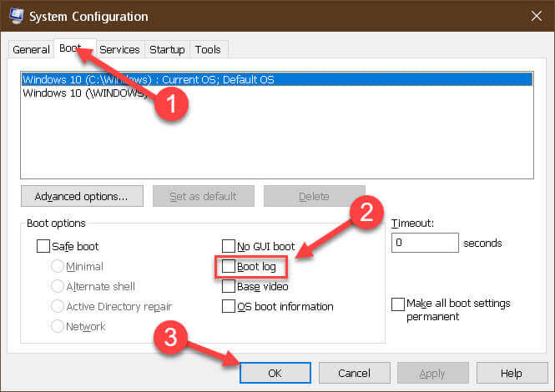Confirm with the OK button
555x392 pixels.
click(x=275, y=373)
